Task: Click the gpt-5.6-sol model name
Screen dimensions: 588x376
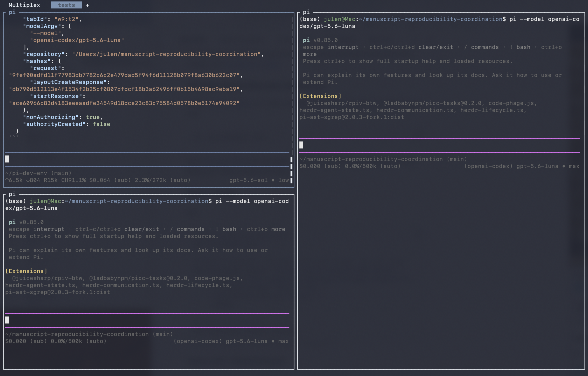Action: [x=248, y=180]
